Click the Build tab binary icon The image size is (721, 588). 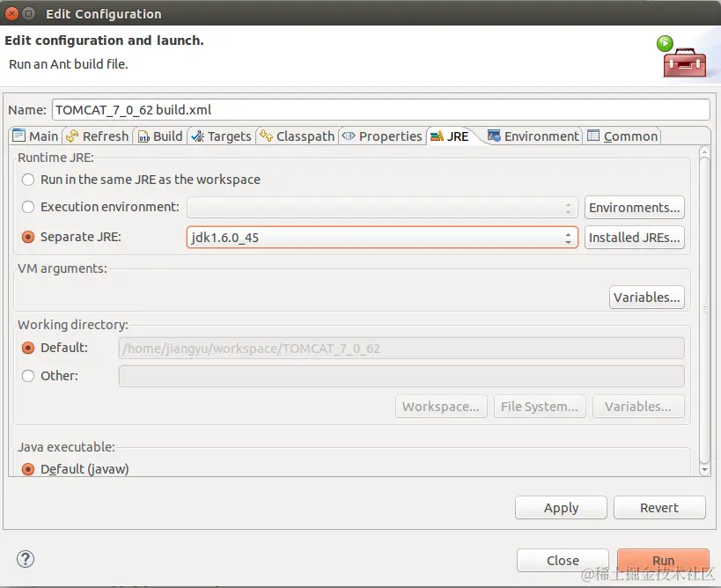[x=143, y=136]
